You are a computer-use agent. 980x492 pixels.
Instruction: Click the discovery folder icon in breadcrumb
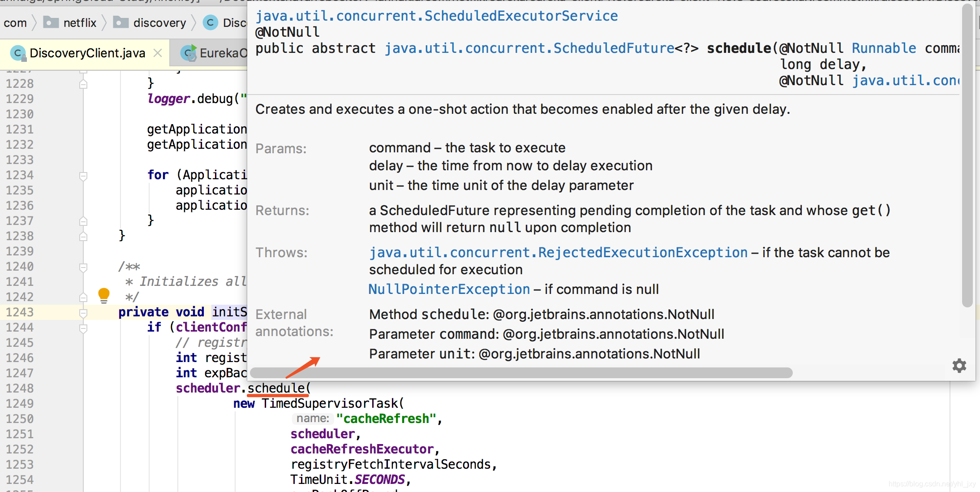(121, 22)
